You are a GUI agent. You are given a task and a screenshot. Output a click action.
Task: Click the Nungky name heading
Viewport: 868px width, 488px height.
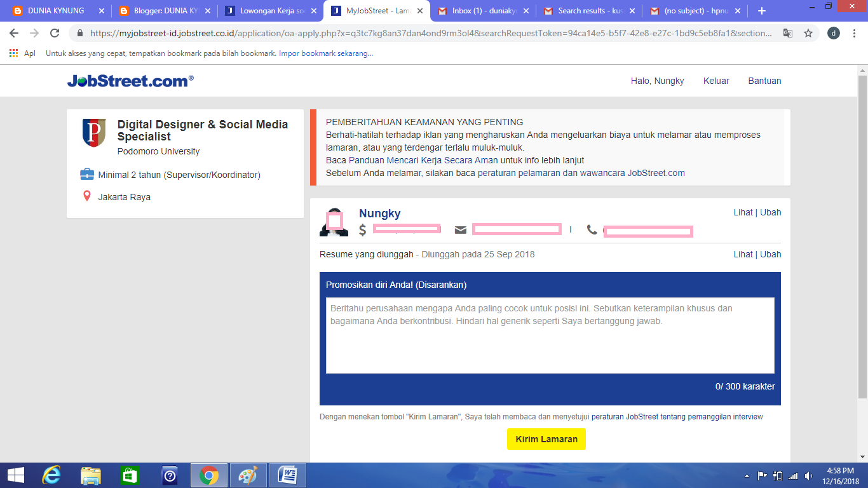(x=380, y=213)
